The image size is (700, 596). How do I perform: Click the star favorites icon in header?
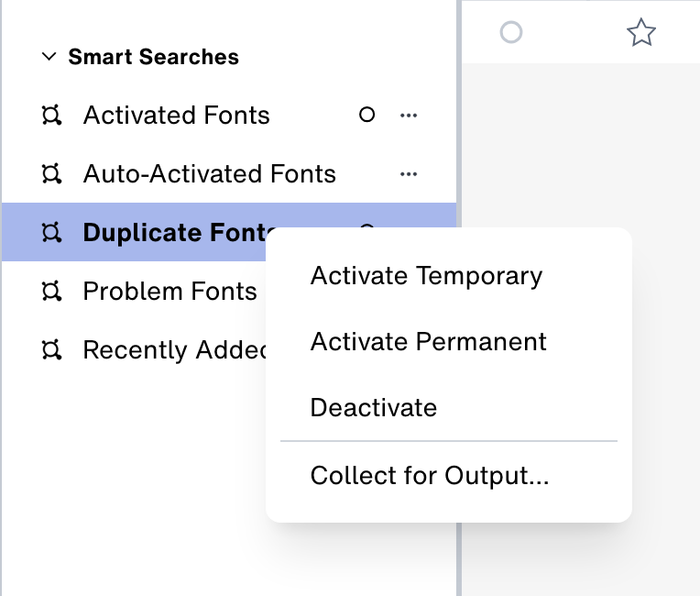pyautogui.click(x=641, y=34)
